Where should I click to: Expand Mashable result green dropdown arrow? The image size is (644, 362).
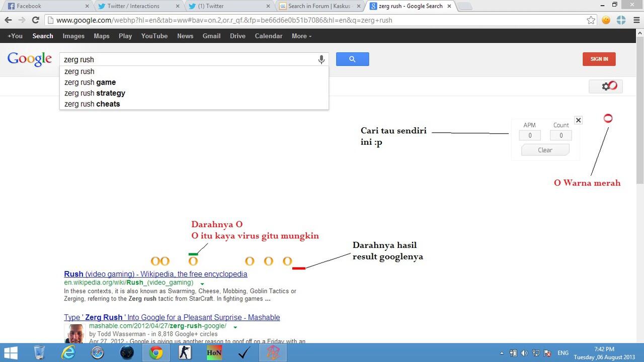pos(235,327)
